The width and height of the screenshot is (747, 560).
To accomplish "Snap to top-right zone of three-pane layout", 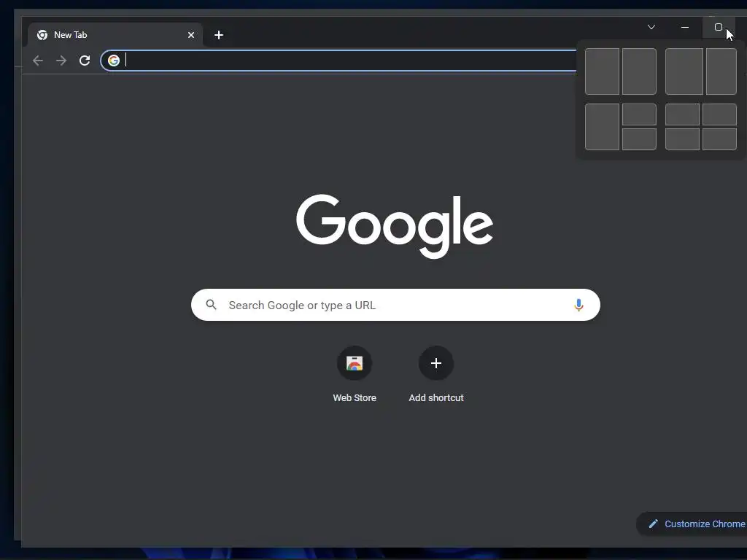I will pyautogui.click(x=639, y=114).
